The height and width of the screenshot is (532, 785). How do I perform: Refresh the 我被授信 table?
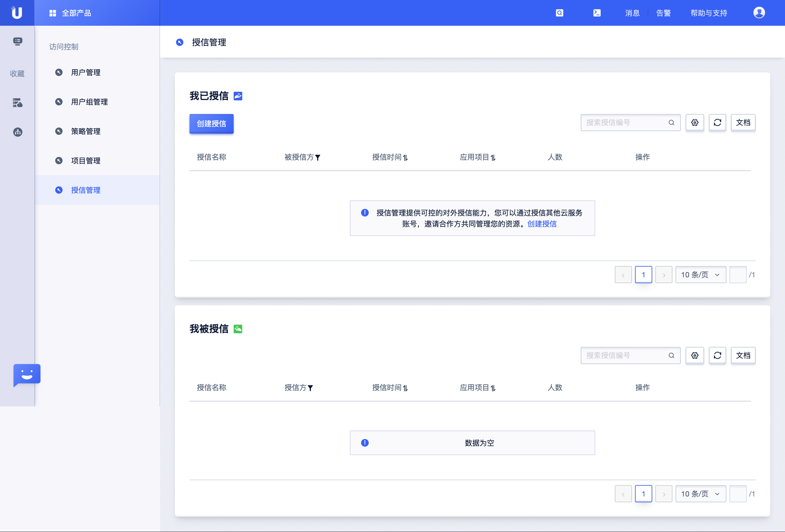[718, 355]
